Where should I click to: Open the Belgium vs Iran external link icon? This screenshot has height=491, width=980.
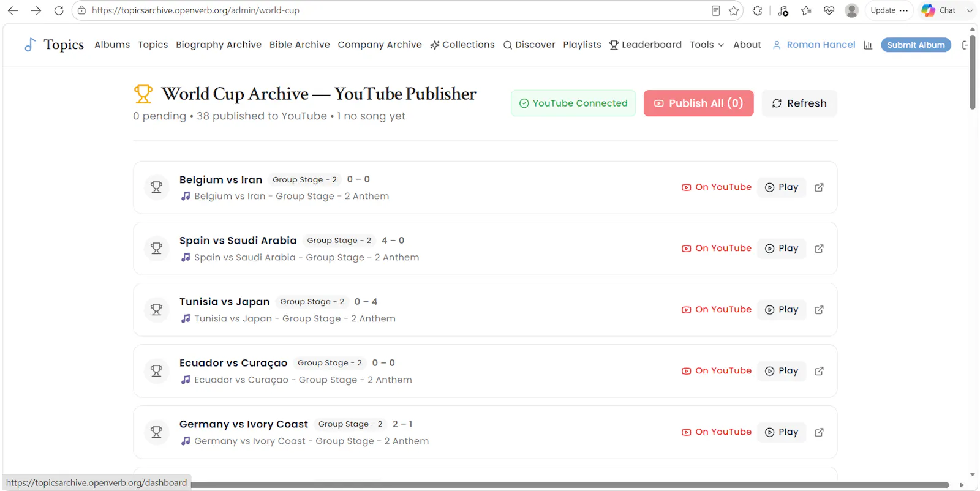[819, 187]
